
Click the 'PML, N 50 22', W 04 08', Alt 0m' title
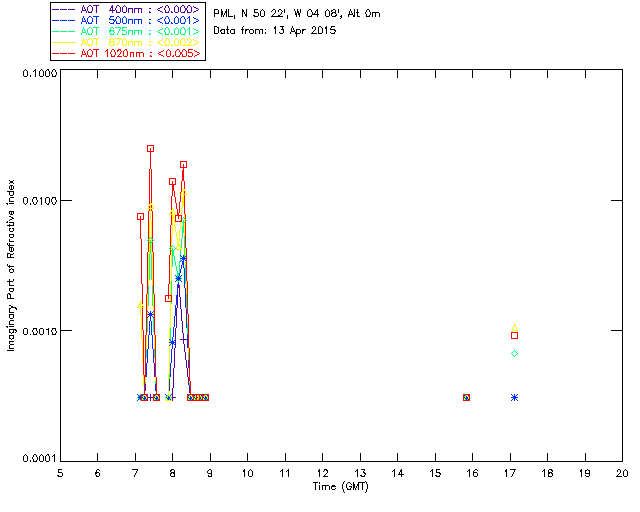pos(297,13)
